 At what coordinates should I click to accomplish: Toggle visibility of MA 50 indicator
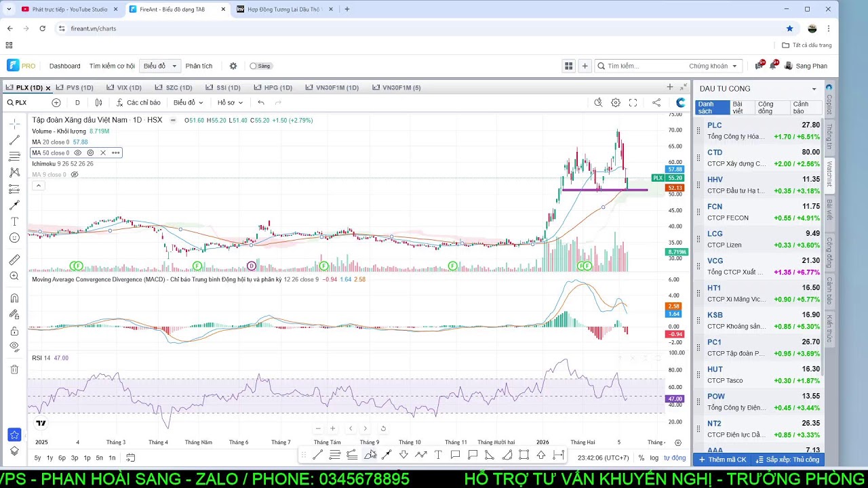77,152
